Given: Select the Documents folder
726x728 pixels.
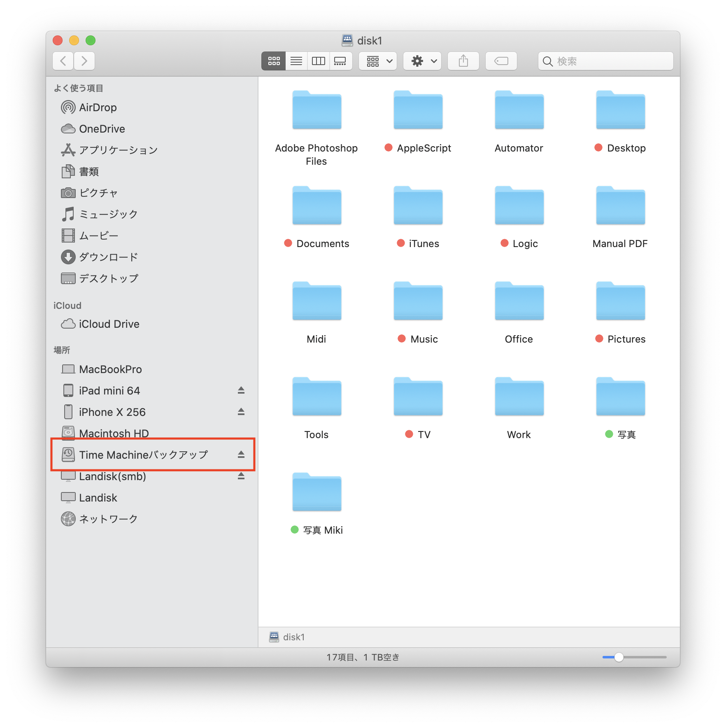Looking at the screenshot, I should pos(316,206).
